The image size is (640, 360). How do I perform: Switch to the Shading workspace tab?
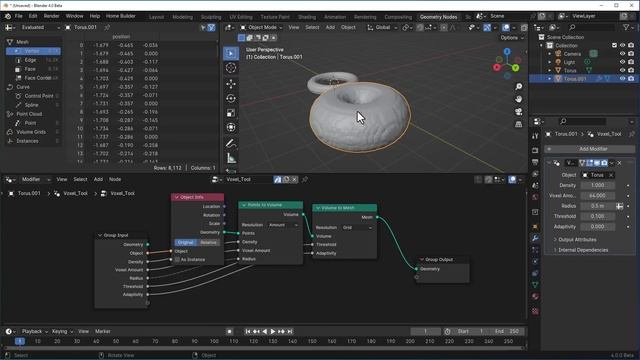click(307, 17)
